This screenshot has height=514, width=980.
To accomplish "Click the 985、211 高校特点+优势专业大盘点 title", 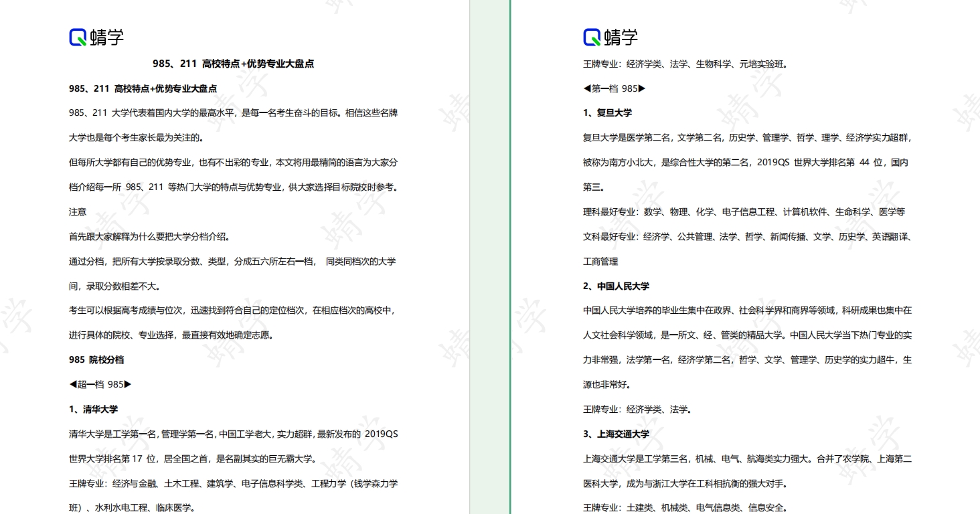I will [235, 64].
